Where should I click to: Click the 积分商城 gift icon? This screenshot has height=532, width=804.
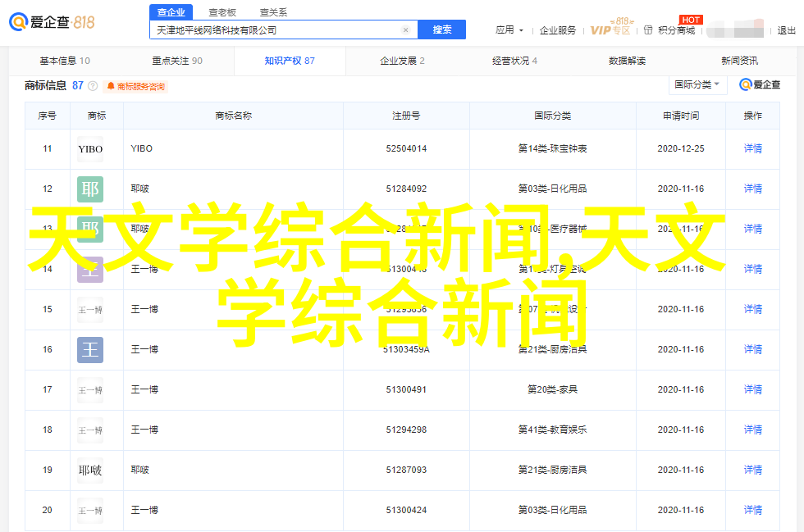tap(651, 30)
